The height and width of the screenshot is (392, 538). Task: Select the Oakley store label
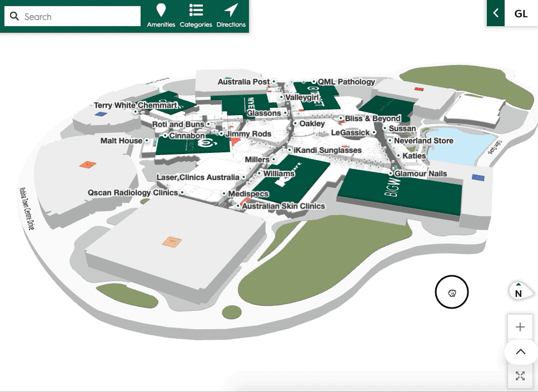click(x=312, y=123)
